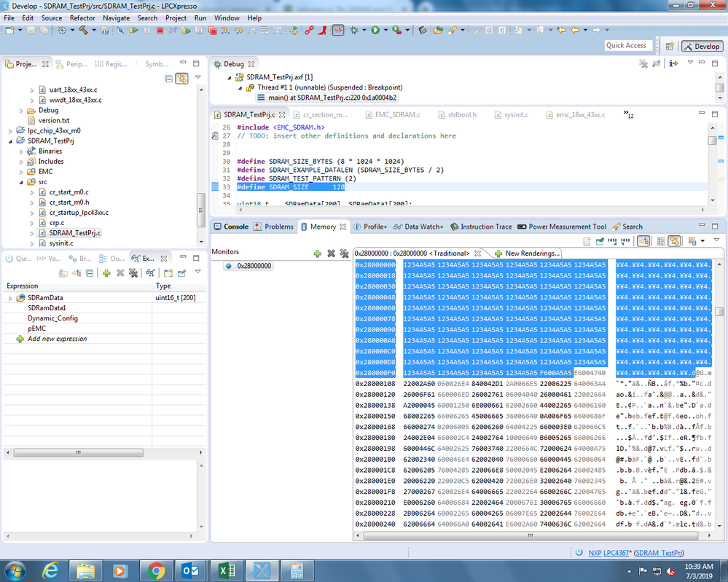Switch to the Console tab
This screenshot has height=582, width=728.
point(231,227)
